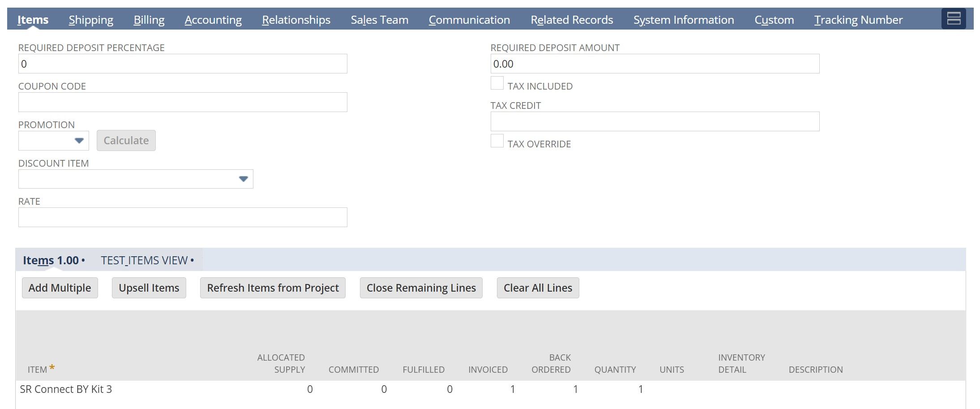Click the Add Multiple button
The width and height of the screenshot is (980, 409).
60,288
